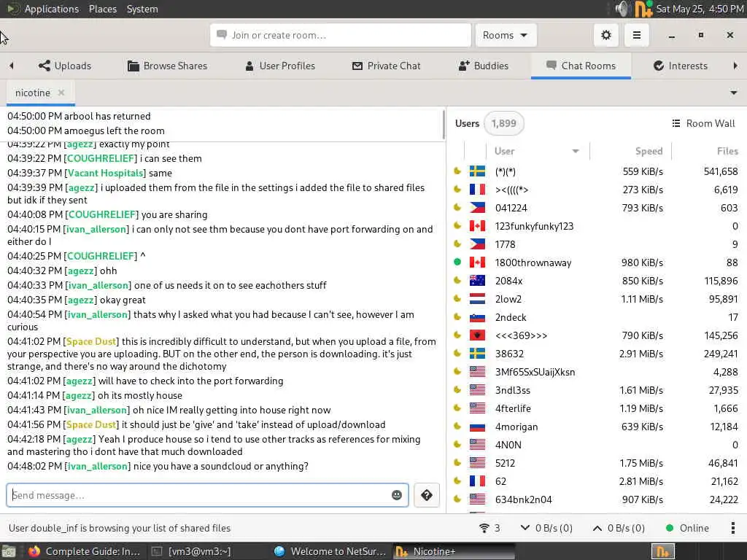Click the Join or create room field
The height and width of the screenshot is (560, 747).
coord(340,35)
